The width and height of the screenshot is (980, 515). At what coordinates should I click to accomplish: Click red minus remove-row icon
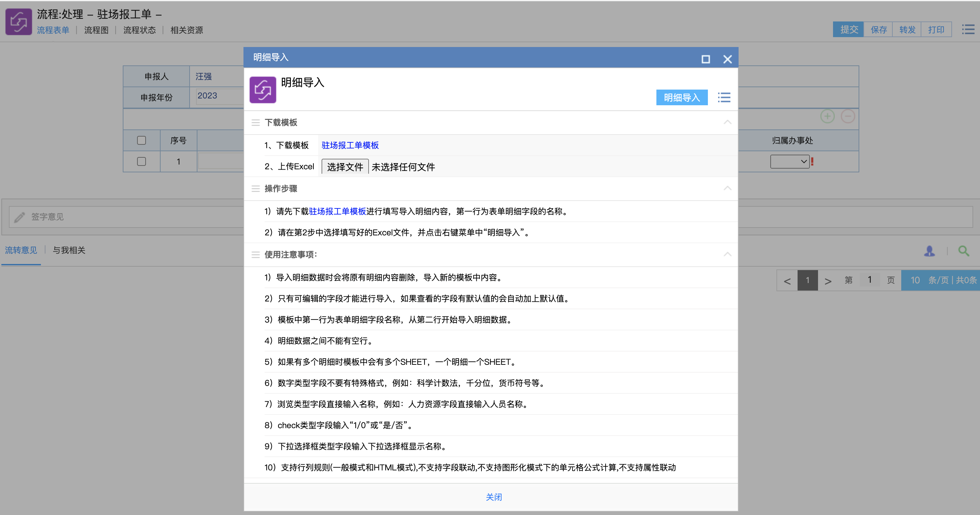point(848,116)
